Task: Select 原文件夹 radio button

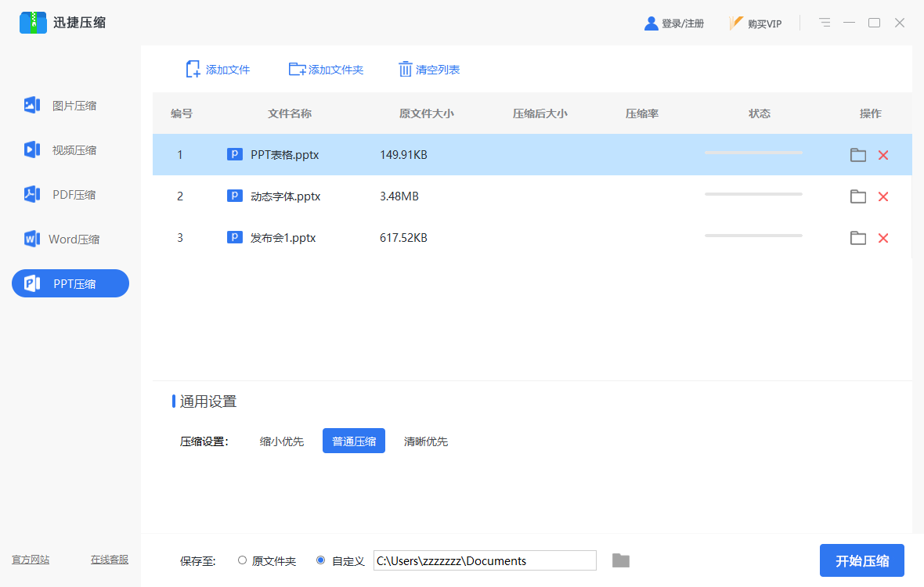Action: click(242, 560)
